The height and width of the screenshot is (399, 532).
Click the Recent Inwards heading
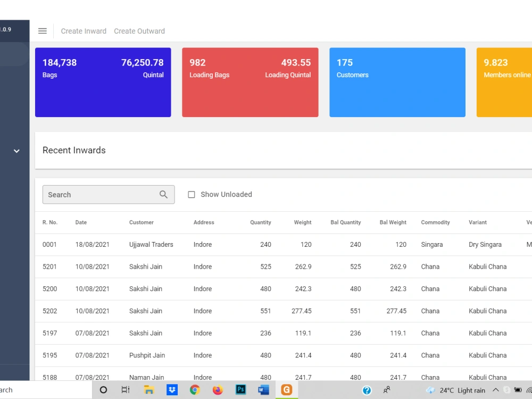[74, 151]
